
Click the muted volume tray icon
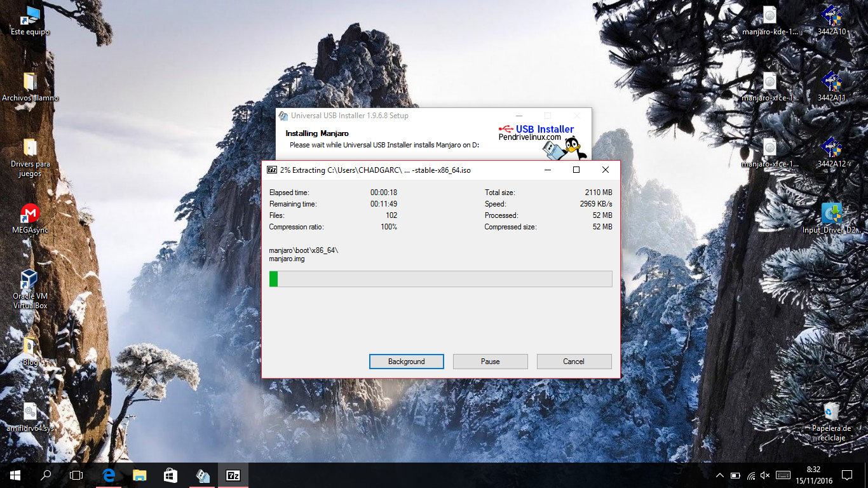tap(765, 475)
